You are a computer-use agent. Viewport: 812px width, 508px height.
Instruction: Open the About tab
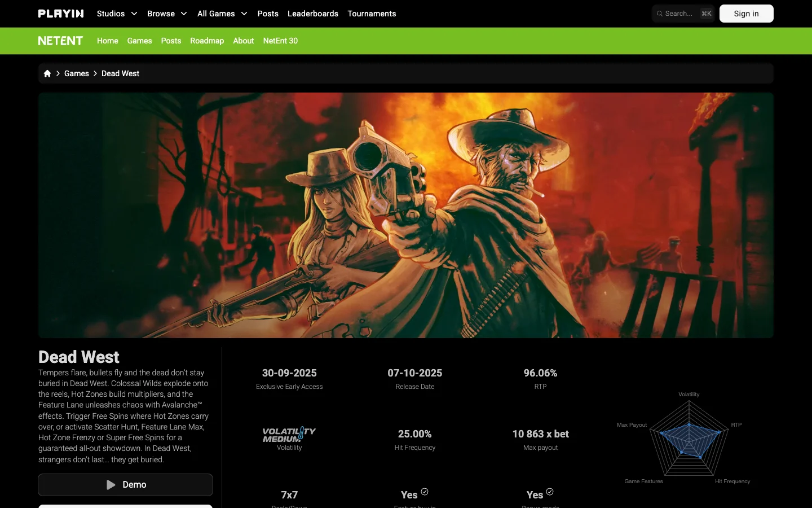pos(244,41)
